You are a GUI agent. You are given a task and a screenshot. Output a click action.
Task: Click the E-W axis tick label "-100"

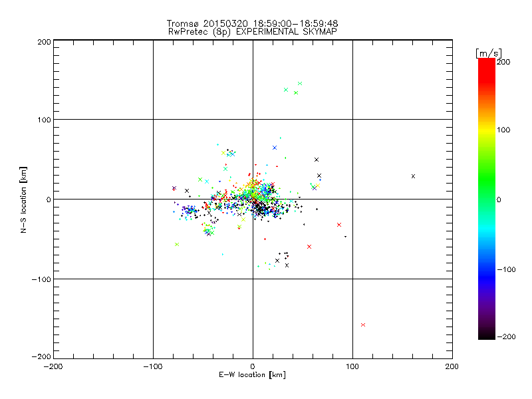pos(153,367)
